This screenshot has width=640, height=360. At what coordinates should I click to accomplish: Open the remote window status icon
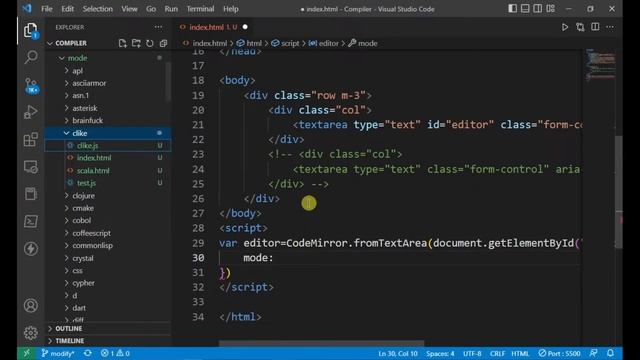pos(27,353)
